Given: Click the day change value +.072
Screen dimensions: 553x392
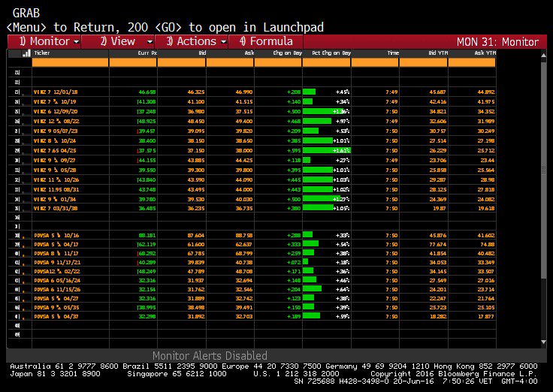Looking at the screenshot, I should [x=294, y=263].
